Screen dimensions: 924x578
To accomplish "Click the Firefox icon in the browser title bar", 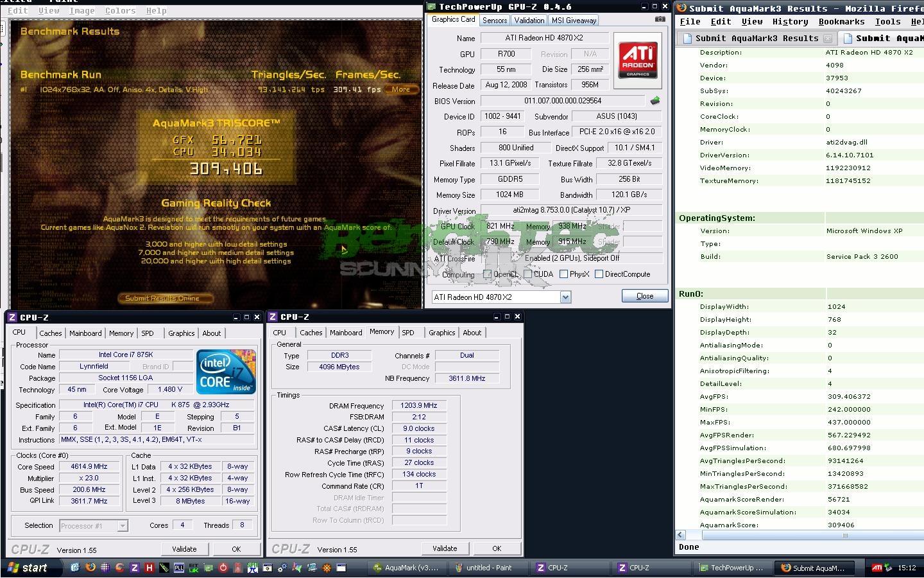I will click(681, 8).
